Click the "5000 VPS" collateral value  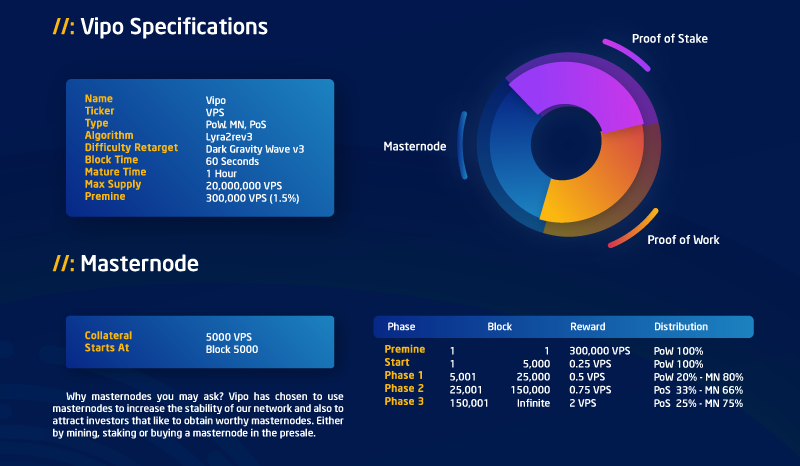click(x=229, y=337)
